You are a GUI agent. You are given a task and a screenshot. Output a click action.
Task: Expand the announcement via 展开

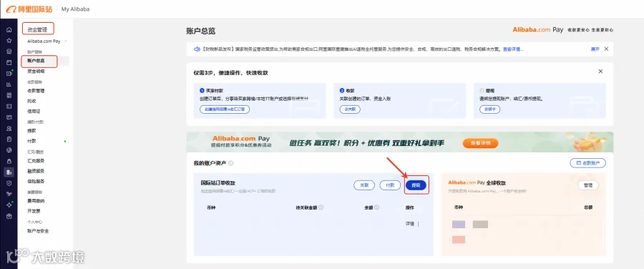595,49
